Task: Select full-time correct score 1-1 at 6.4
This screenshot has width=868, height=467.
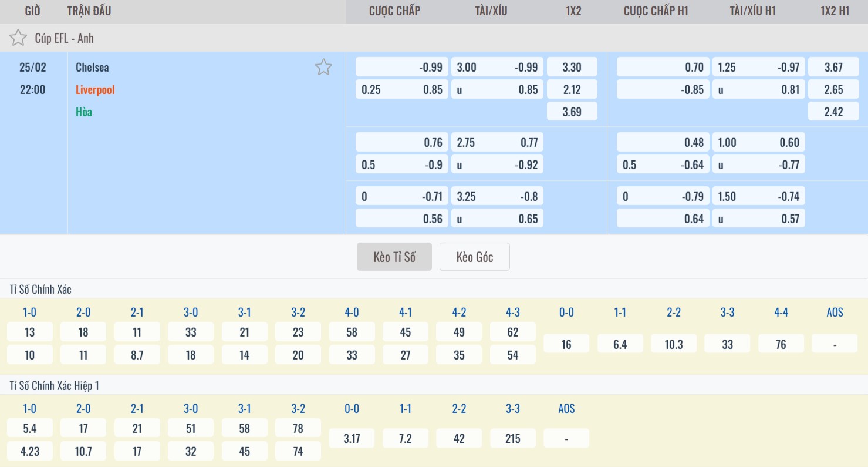Action: pyautogui.click(x=620, y=344)
